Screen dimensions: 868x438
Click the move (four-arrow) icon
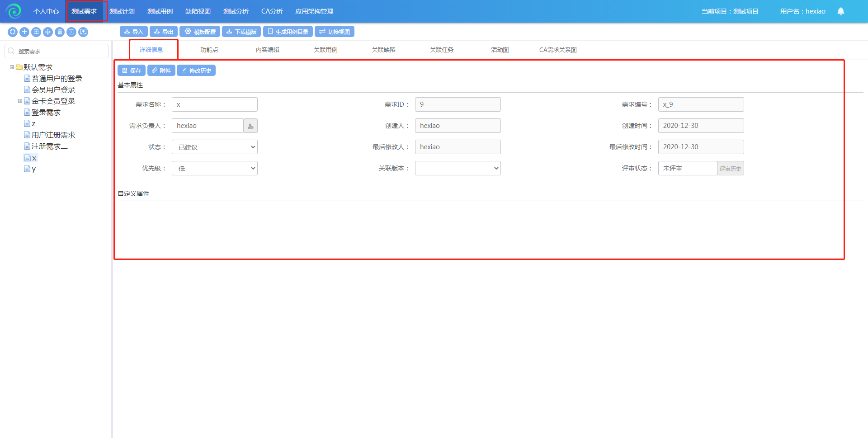(x=48, y=32)
